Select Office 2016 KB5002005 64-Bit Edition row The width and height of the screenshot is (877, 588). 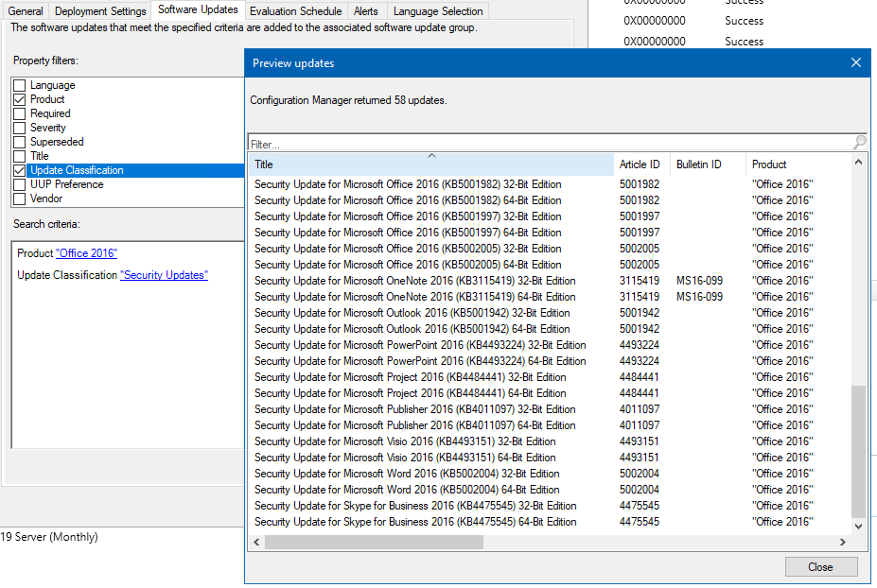[x=550, y=265]
